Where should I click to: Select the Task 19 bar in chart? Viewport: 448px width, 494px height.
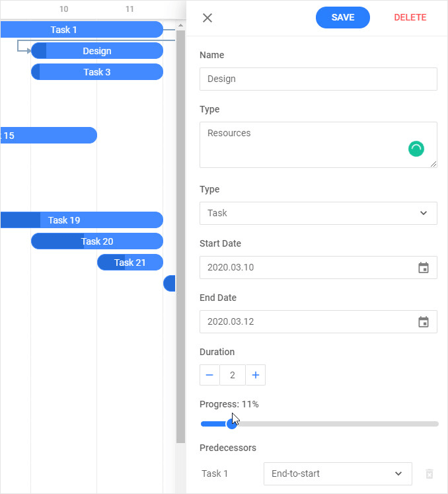coord(81,220)
